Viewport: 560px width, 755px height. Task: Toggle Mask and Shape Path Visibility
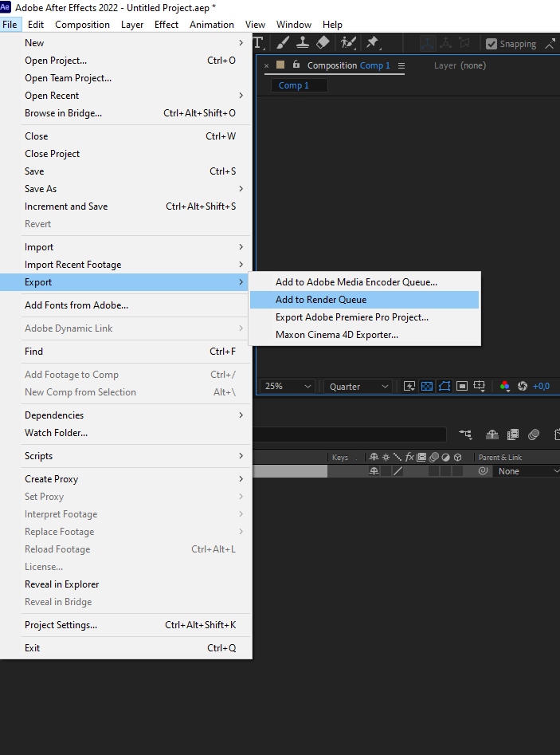coord(444,386)
